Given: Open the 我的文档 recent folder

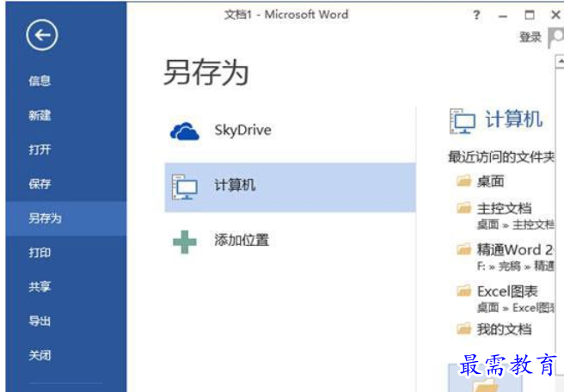Looking at the screenshot, I should pyautogui.click(x=504, y=329).
